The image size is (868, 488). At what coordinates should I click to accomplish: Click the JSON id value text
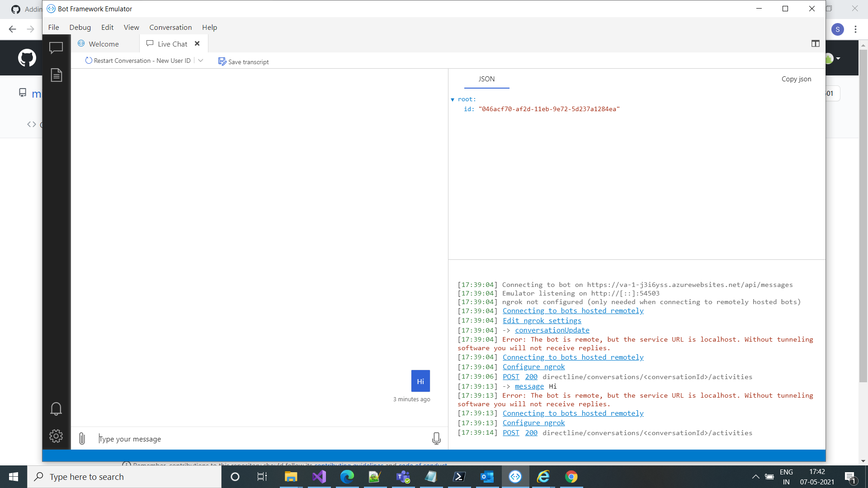(549, 109)
